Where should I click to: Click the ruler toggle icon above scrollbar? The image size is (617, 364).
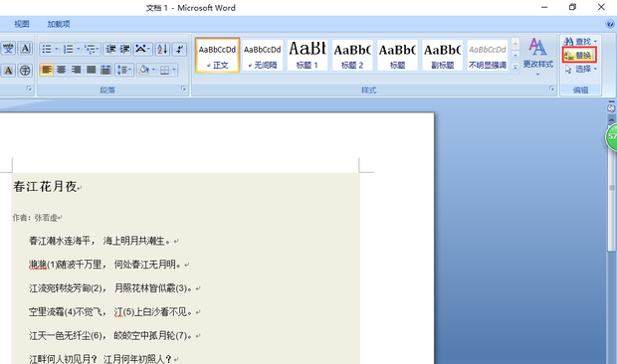point(611,107)
